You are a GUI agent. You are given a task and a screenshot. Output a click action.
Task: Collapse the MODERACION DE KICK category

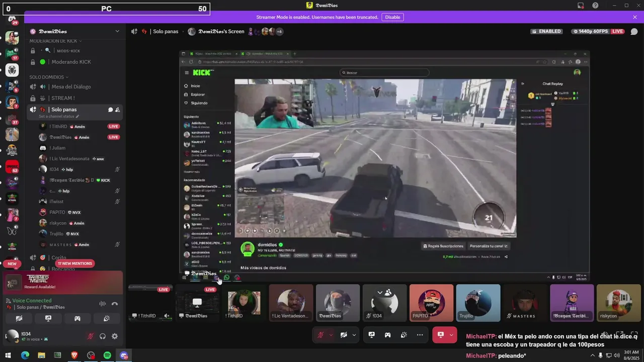click(x=55, y=41)
